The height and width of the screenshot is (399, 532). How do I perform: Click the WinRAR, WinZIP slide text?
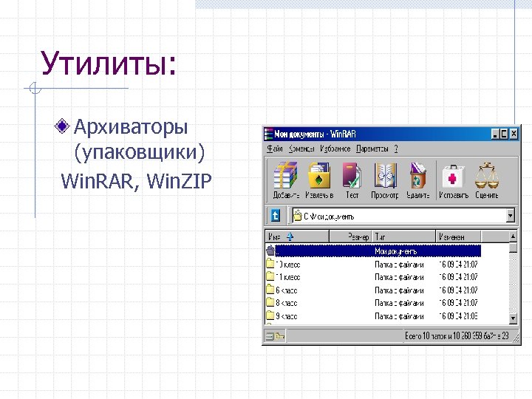tap(137, 181)
